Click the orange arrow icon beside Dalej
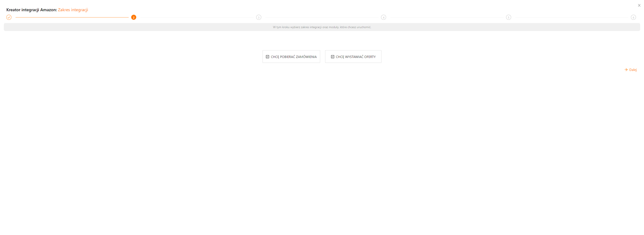This screenshot has height=235, width=644. tap(626, 70)
